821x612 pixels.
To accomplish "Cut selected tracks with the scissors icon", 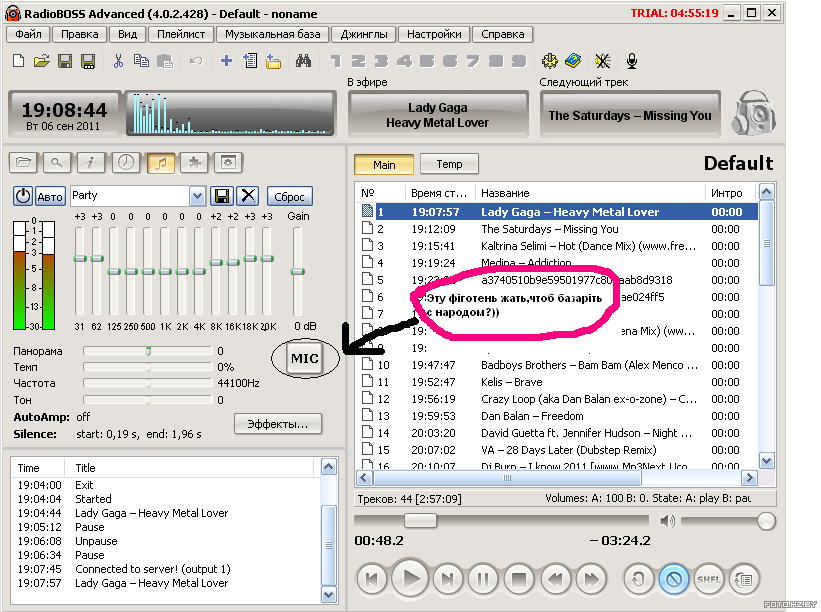I will coord(118,61).
